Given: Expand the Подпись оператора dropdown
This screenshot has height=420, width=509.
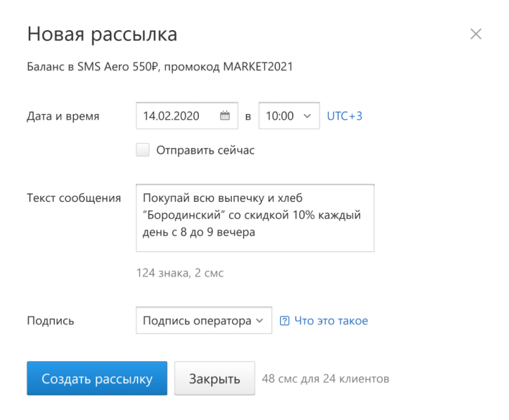Looking at the screenshot, I should (204, 320).
